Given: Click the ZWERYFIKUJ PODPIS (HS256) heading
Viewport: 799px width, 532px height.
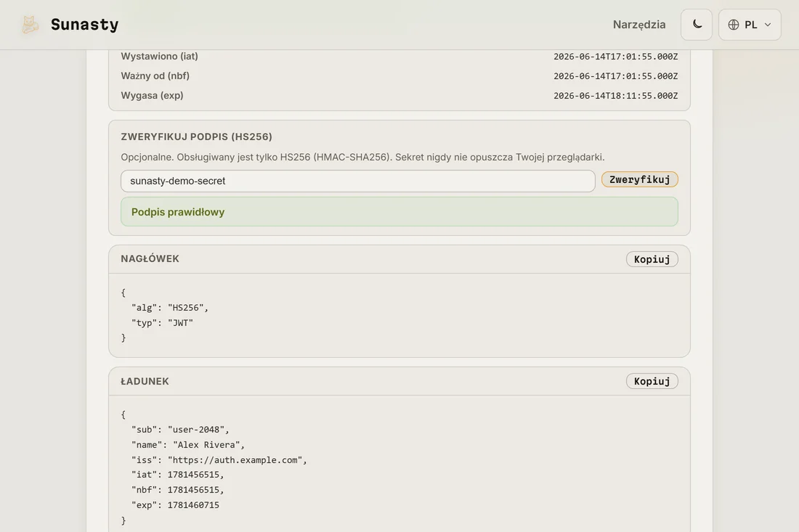Looking at the screenshot, I should click(x=196, y=136).
